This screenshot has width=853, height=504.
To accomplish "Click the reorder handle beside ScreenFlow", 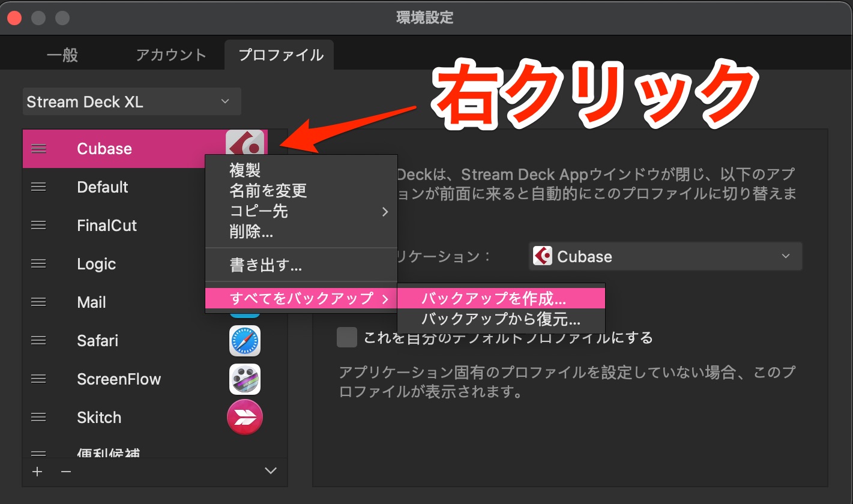I will click(38, 379).
